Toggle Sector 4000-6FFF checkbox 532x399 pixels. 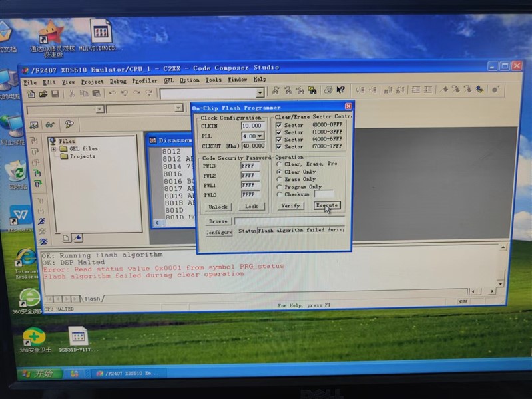tap(278, 140)
